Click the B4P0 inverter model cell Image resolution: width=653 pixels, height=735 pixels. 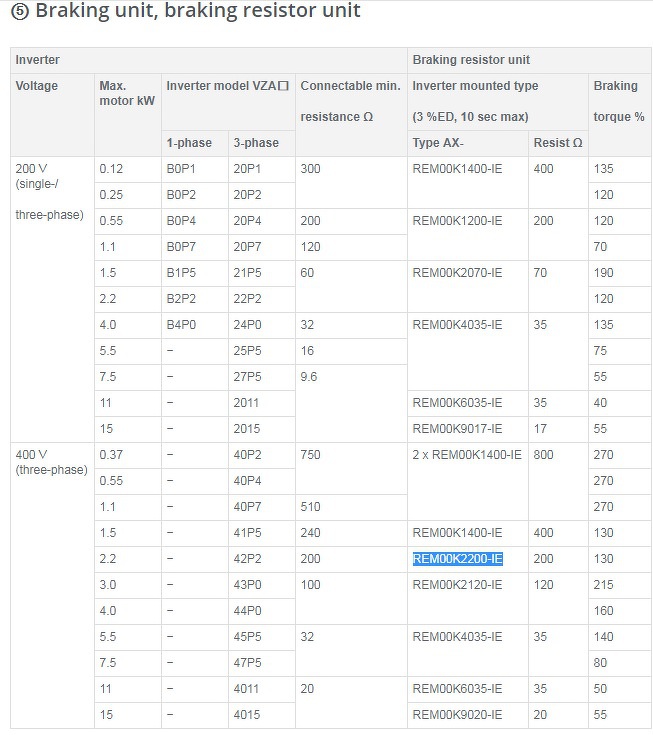click(x=181, y=325)
